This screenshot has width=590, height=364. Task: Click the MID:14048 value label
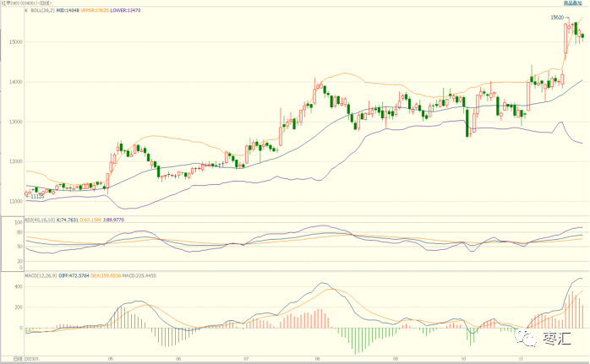pos(68,10)
